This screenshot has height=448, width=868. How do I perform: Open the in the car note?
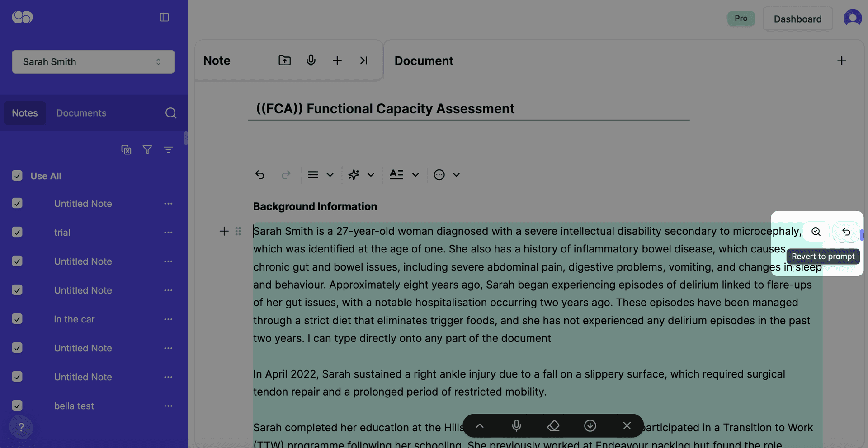tap(74, 319)
